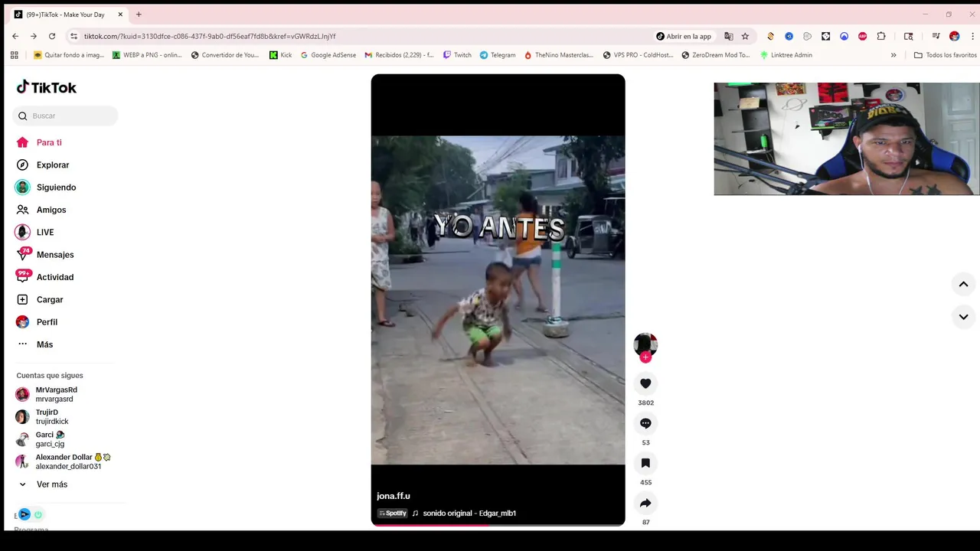Click the video playback progress bar

[498, 525]
